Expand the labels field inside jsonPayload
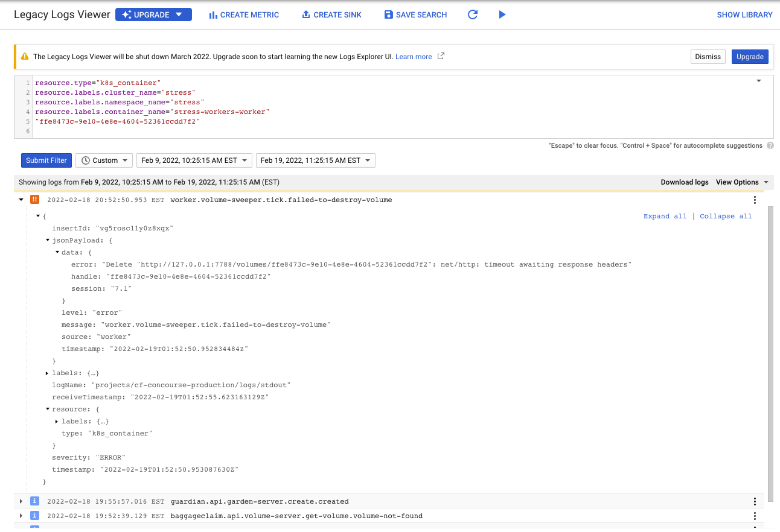The height and width of the screenshot is (532, 780). click(47, 373)
